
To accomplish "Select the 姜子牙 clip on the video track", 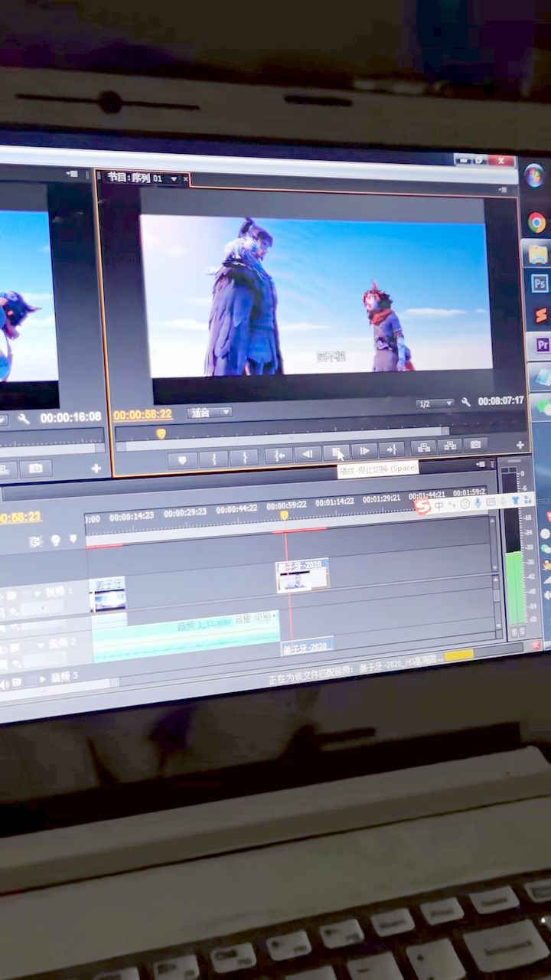I will click(302, 576).
